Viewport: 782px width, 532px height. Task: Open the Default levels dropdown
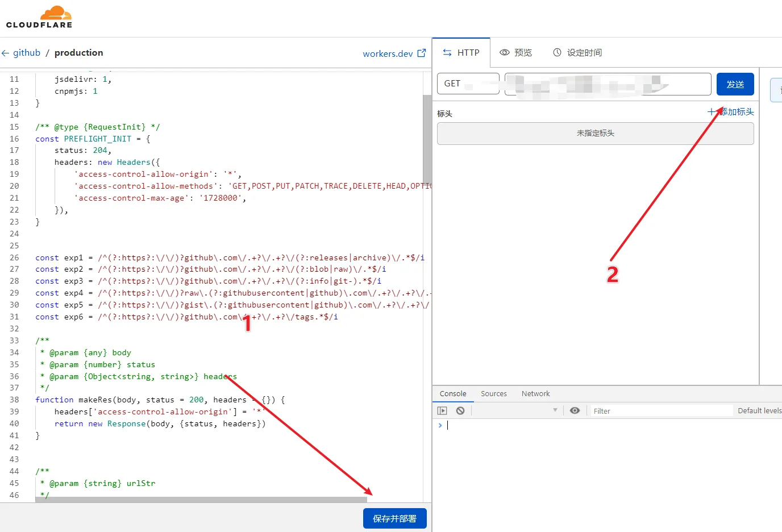(759, 410)
